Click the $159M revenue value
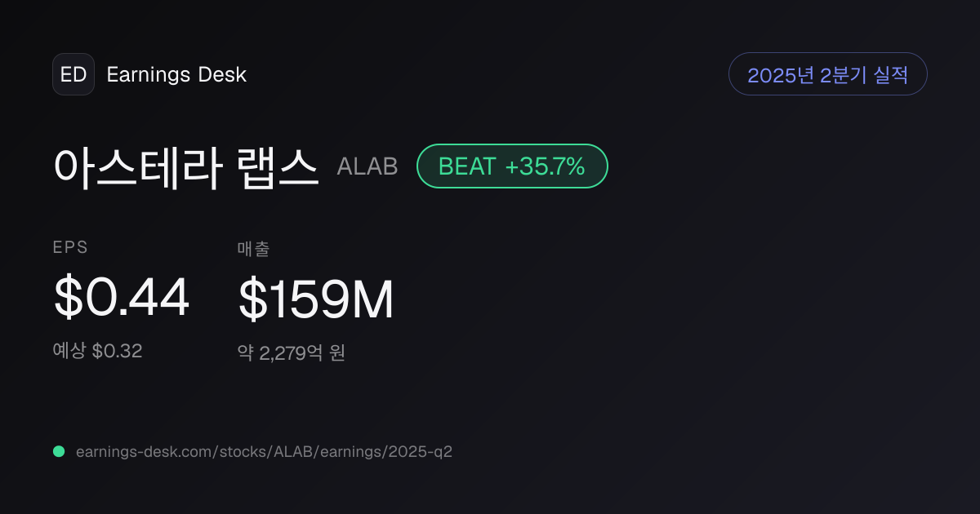 (x=316, y=299)
